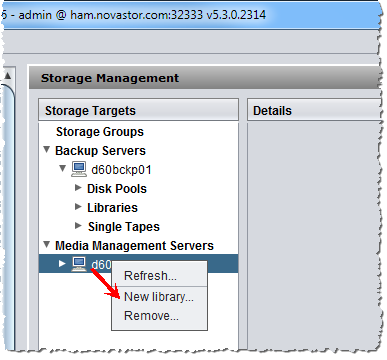The height and width of the screenshot is (360, 387).
Task: Collapse the d60bckp01 server node
Action: coord(62,168)
